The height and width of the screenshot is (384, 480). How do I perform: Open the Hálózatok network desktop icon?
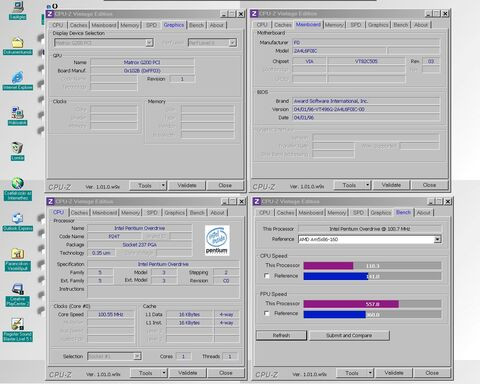[x=17, y=115]
